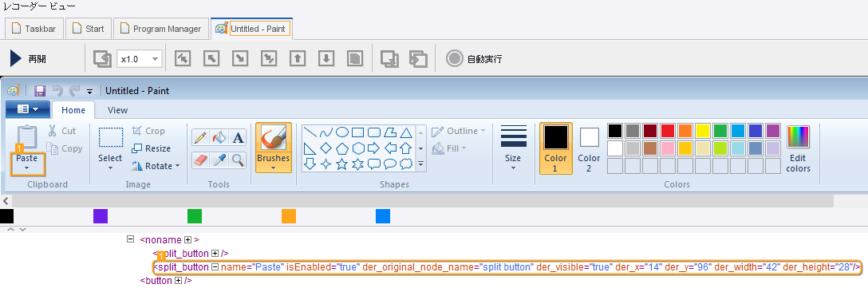Select the Pencil tool in Paint
The width and height of the screenshot is (868, 288).
pos(200,137)
